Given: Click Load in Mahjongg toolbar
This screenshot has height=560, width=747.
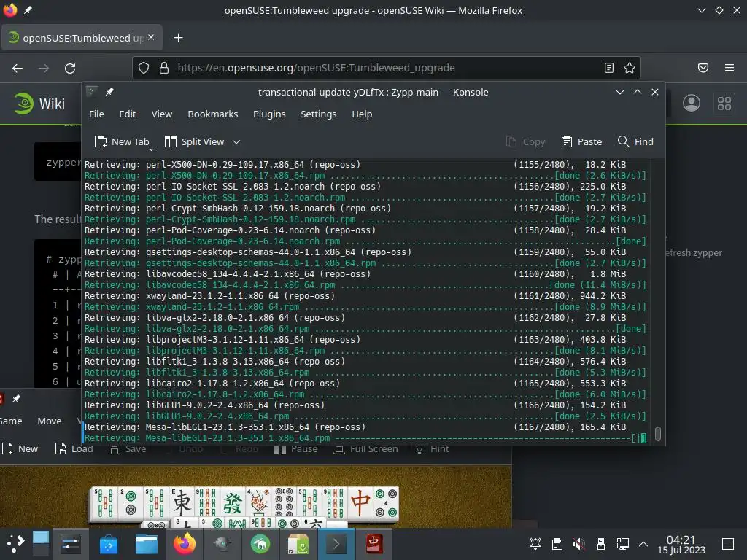Looking at the screenshot, I should click(x=74, y=448).
